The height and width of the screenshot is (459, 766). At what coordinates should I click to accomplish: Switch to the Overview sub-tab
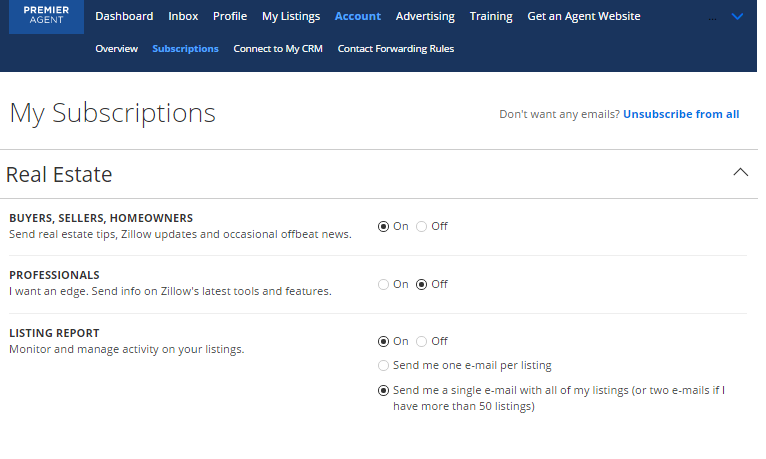click(116, 48)
